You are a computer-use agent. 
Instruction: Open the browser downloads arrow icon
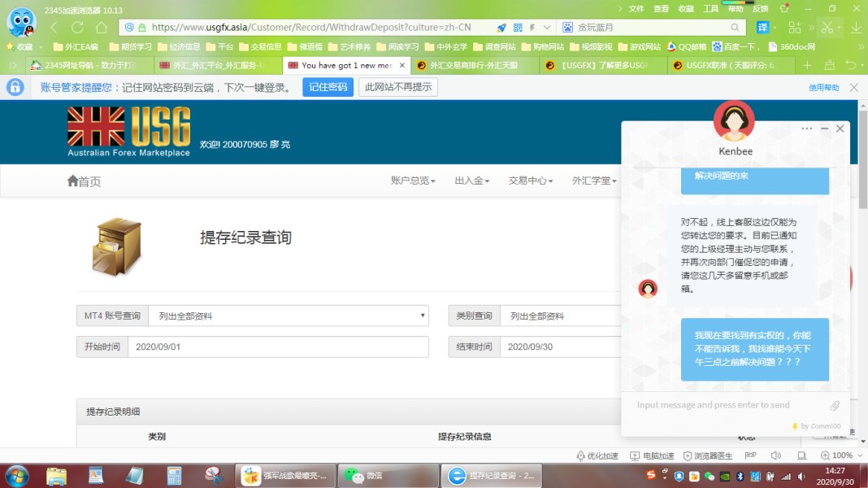click(856, 27)
